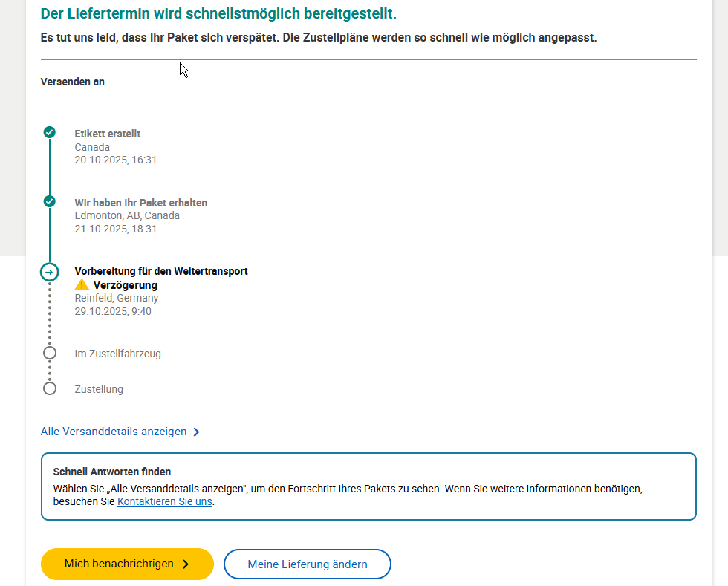Select the Vorbereitung für den Weitertransport heading
728x586 pixels.
(161, 271)
